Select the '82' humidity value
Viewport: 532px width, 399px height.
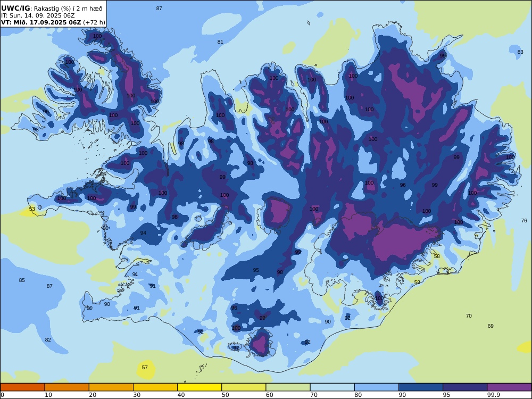tap(48, 339)
